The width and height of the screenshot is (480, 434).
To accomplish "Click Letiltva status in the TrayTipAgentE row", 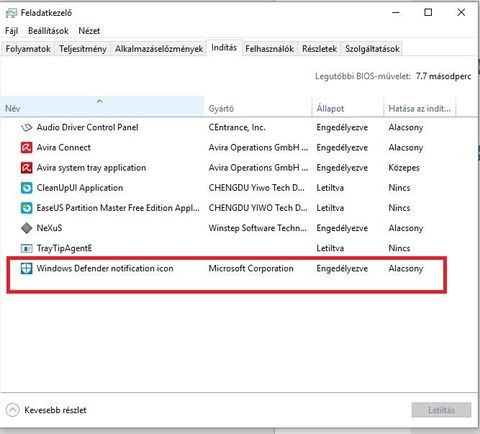I will 330,248.
